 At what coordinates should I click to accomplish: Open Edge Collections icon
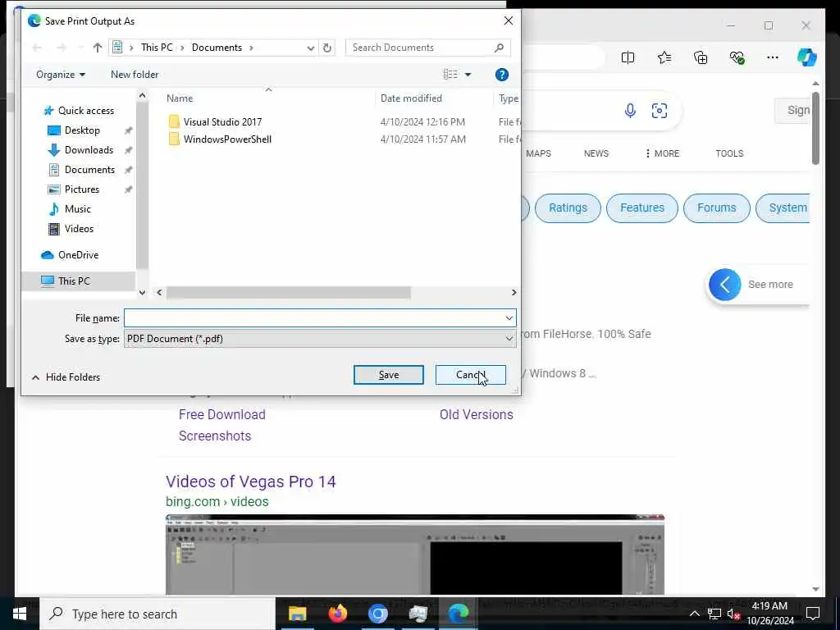coord(701,57)
